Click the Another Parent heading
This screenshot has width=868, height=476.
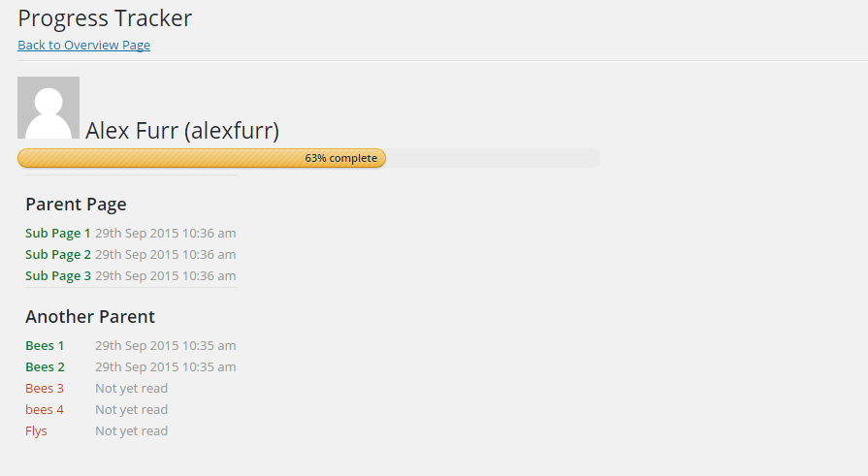[x=90, y=317]
